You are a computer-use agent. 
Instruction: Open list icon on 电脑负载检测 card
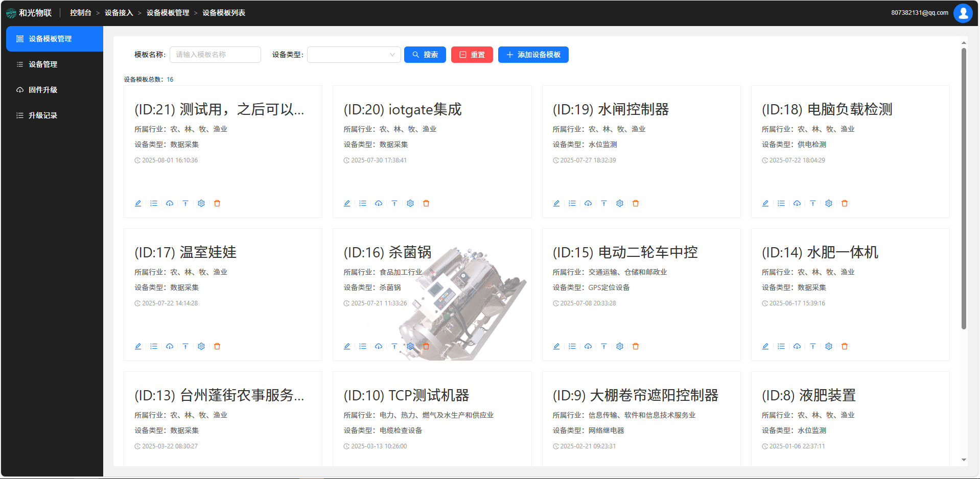pos(781,203)
